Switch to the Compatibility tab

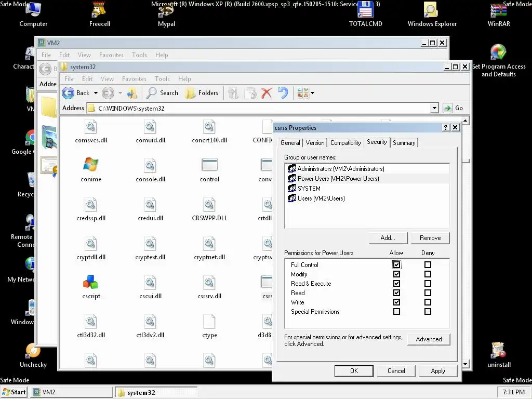pyautogui.click(x=345, y=143)
